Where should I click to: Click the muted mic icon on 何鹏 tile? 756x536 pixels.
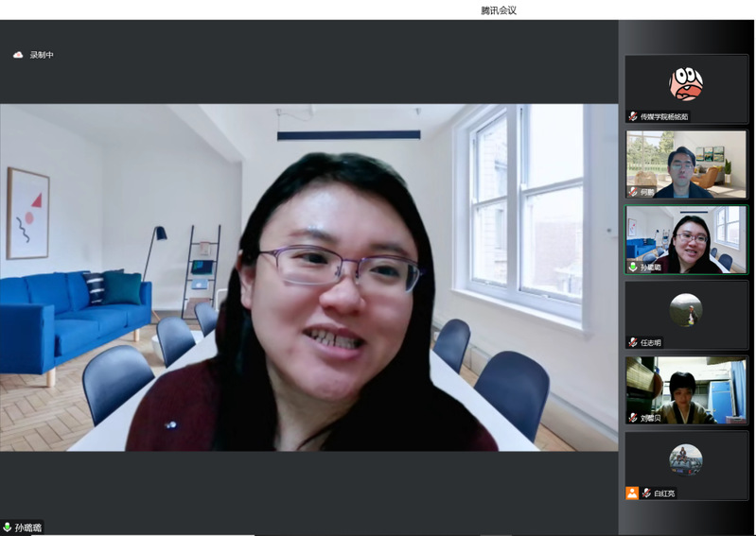point(633,191)
